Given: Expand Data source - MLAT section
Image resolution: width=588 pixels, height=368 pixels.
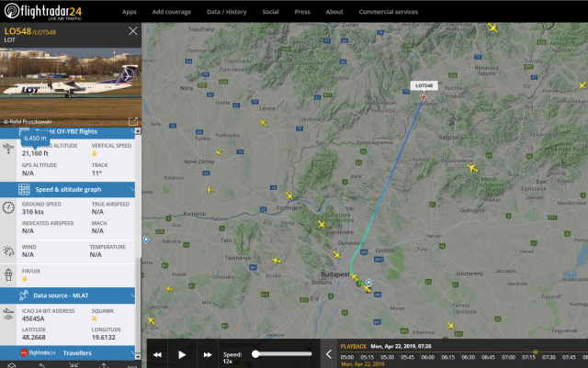Looking at the screenshot, I should click(x=67, y=296).
